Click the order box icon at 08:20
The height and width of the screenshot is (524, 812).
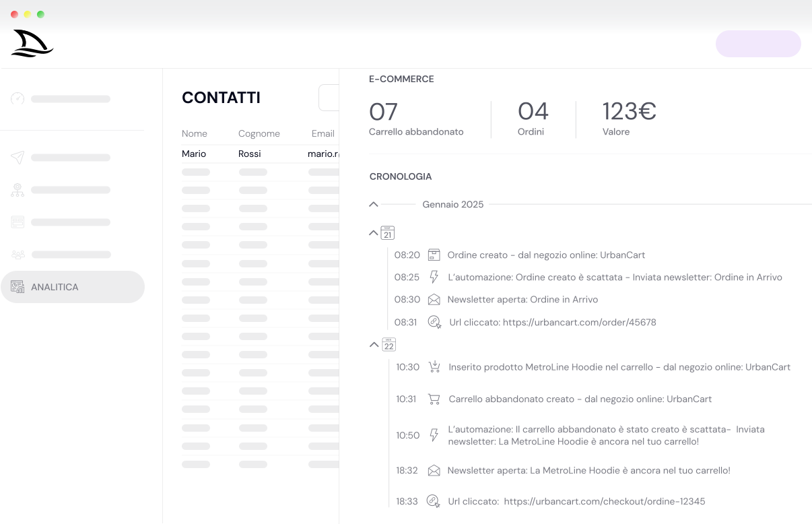point(434,255)
